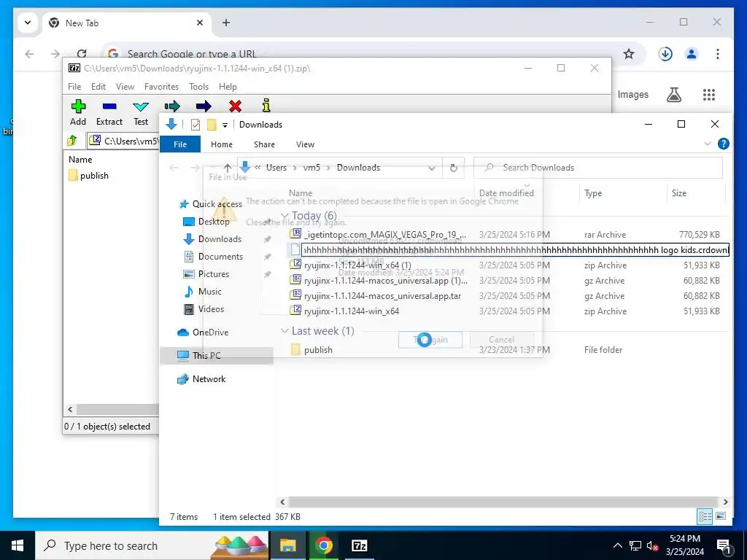747x560 pixels.
Task: Click the red Delete icon in 7-Zip
Action: [x=235, y=106]
